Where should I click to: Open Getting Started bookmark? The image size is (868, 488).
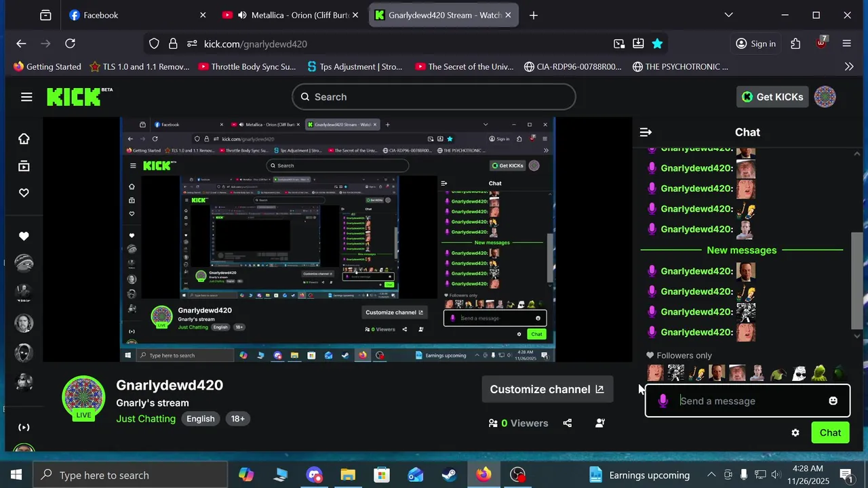(x=47, y=66)
